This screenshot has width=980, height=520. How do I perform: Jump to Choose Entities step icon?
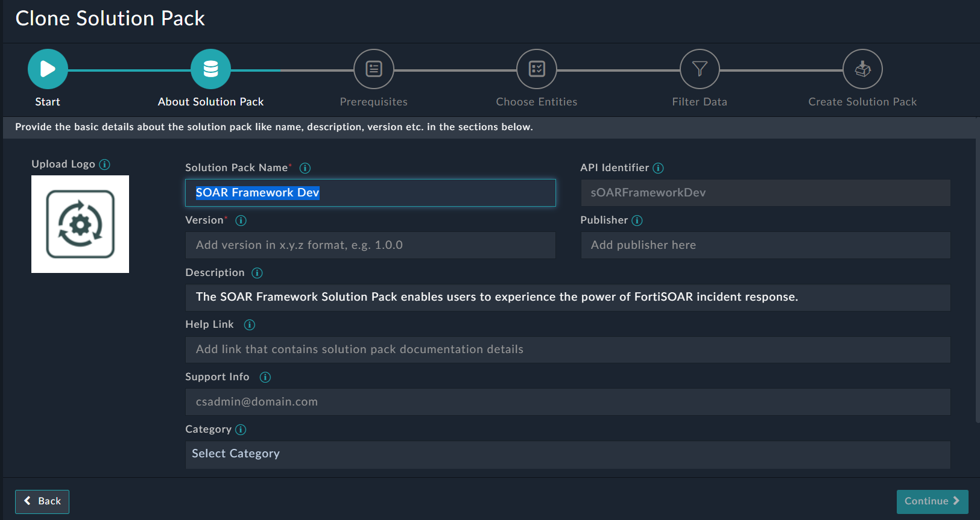pos(536,69)
